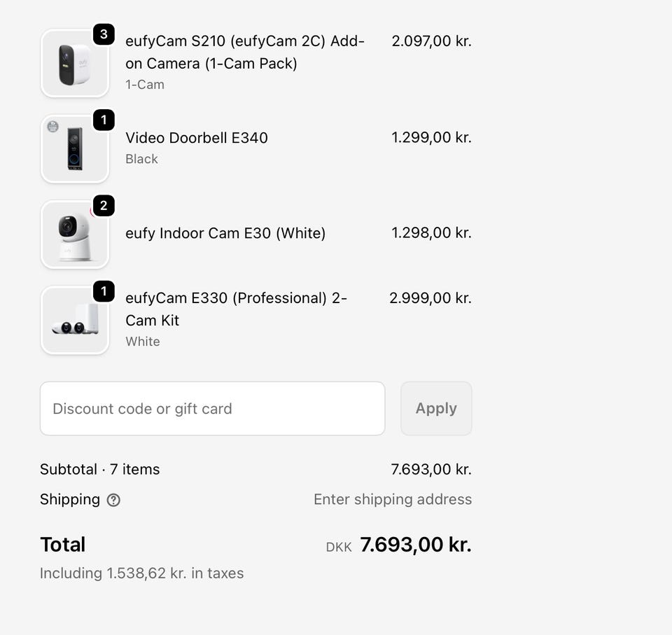Click quantity badge on eufyCam E330 kit
Viewport: 672px width, 635px height.
(x=104, y=291)
